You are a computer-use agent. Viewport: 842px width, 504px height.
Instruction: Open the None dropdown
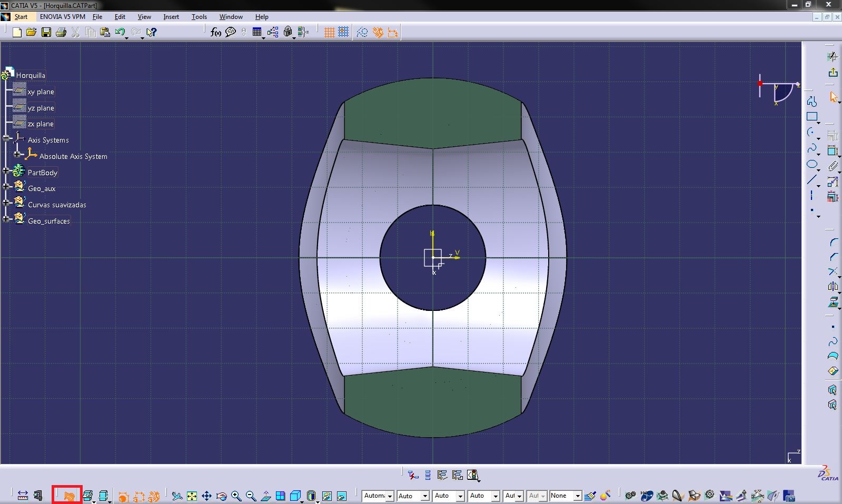[x=578, y=496]
